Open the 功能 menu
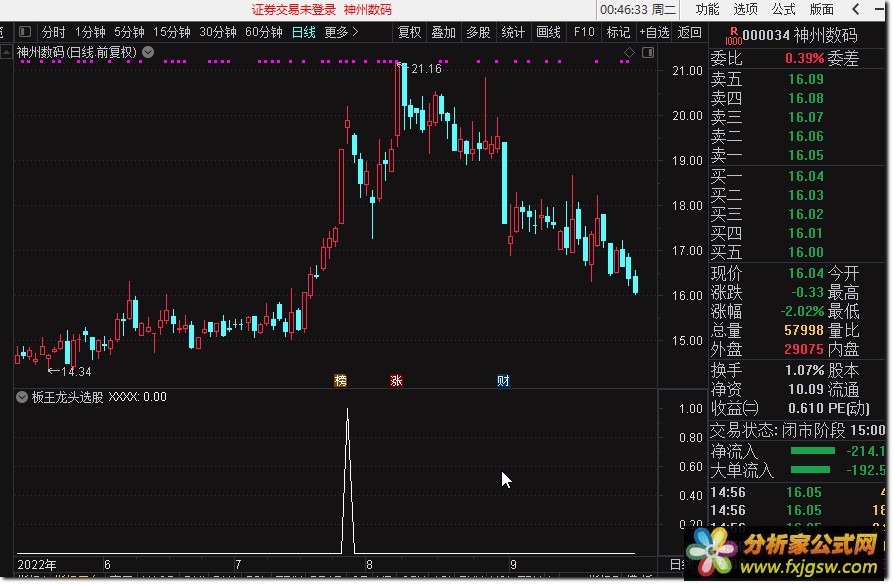 coord(707,9)
